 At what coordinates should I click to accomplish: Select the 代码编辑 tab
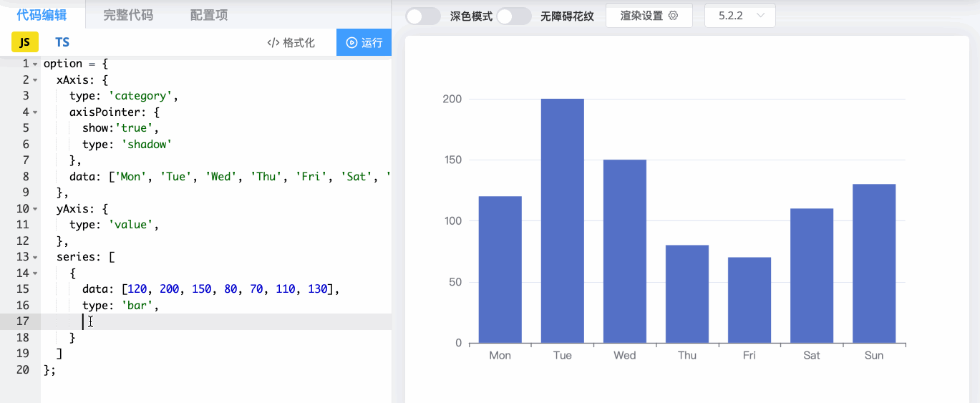point(42,15)
